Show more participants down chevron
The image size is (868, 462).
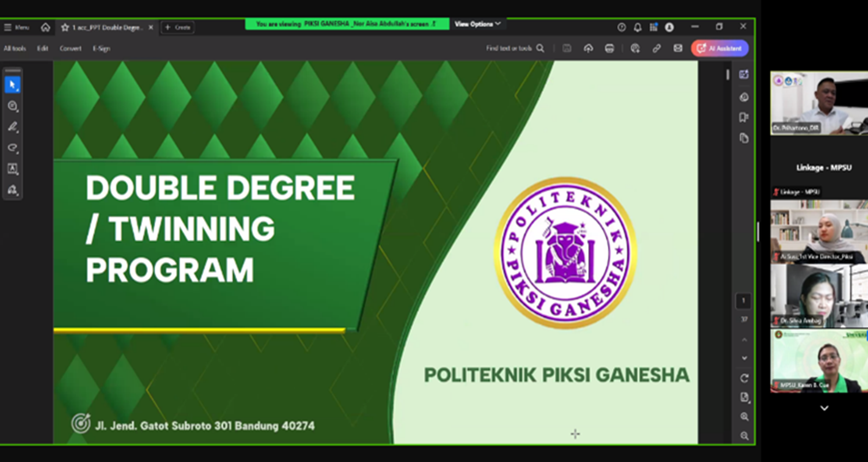pyautogui.click(x=824, y=408)
